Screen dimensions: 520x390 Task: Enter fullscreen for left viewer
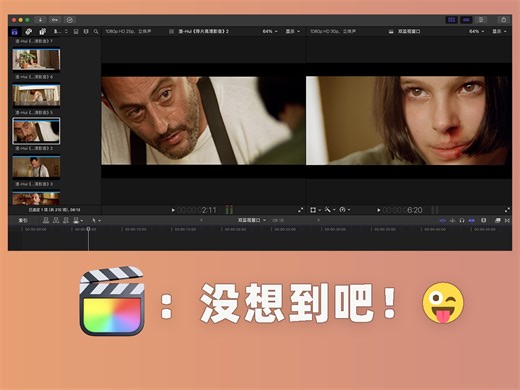[301, 210]
